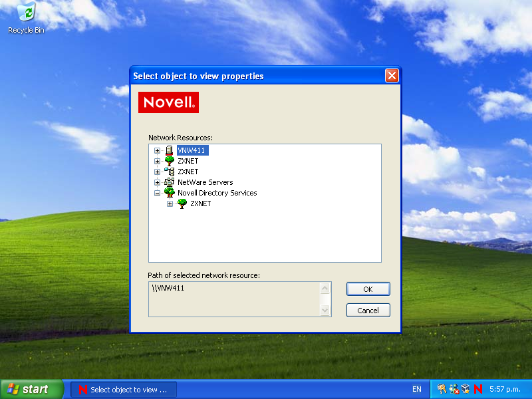The width and height of the screenshot is (532, 399).
Task: Click the tree icon of nested ZXNET
Action: click(x=182, y=203)
